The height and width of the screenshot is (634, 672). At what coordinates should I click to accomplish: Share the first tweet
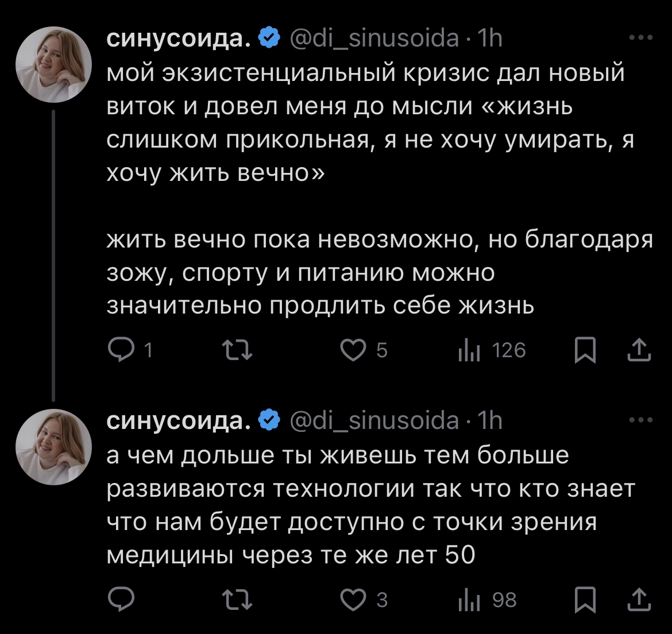point(639,349)
